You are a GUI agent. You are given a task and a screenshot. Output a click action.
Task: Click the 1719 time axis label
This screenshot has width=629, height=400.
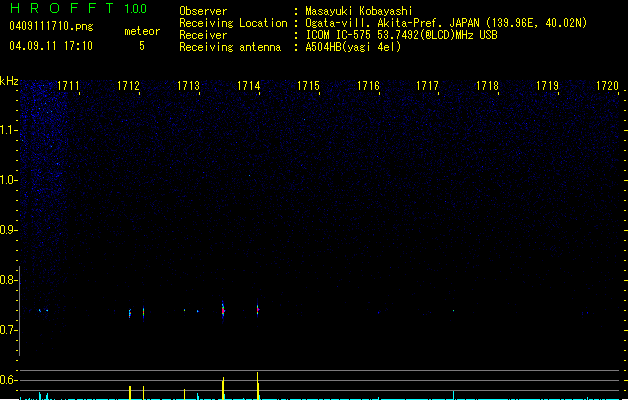click(x=547, y=86)
